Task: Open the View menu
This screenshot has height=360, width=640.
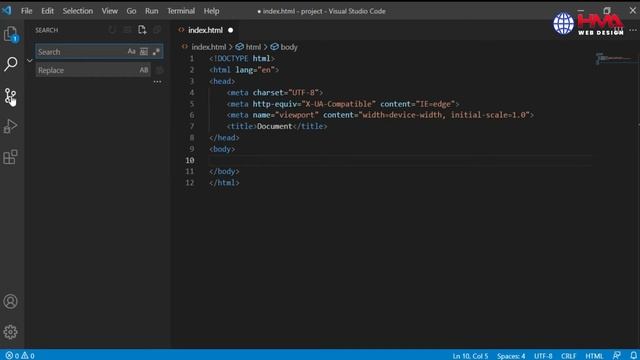Action: pyautogui.click(x=110, y=11)
